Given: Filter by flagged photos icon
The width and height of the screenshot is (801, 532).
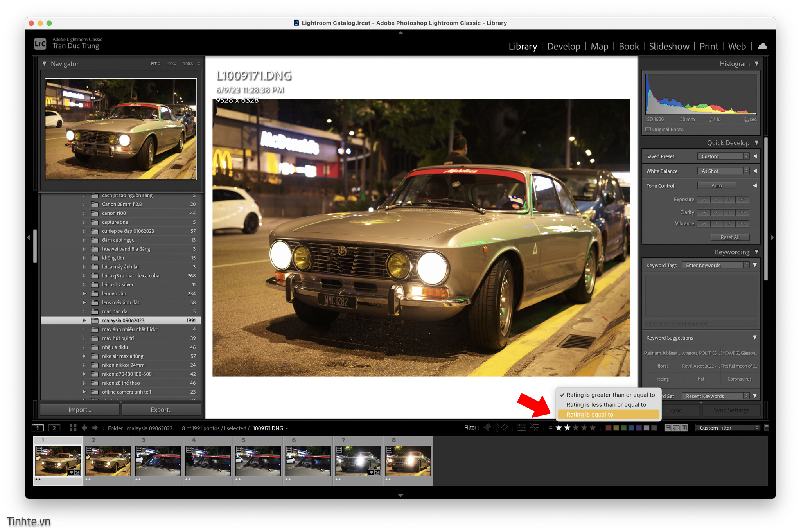Looking at the screenshot, I should [487, 428].
